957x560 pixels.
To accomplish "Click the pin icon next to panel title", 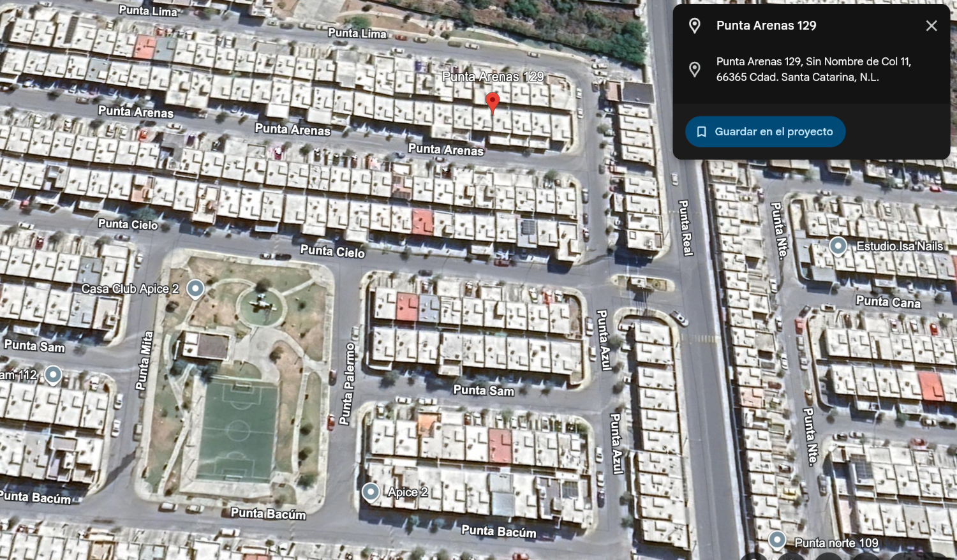I will [695, 26].
